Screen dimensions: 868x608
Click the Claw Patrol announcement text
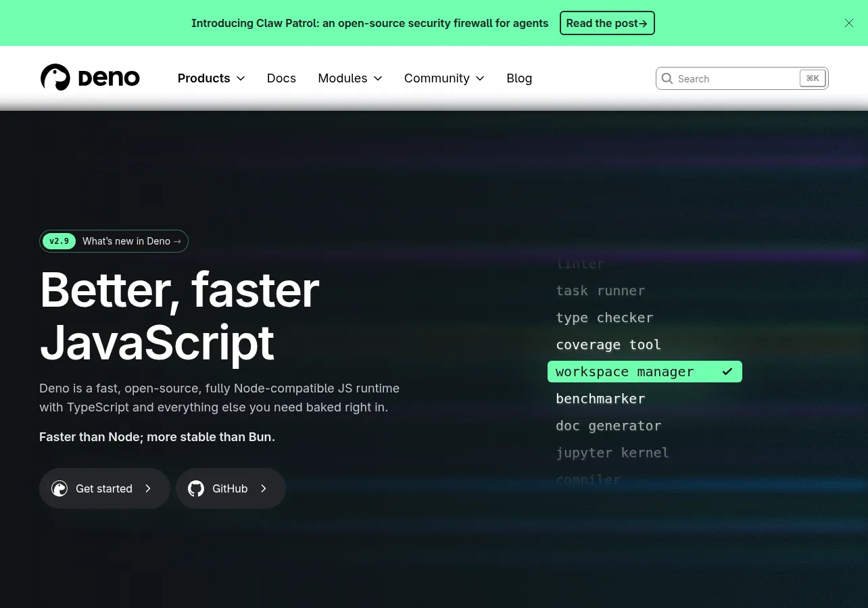click(370, 23)
